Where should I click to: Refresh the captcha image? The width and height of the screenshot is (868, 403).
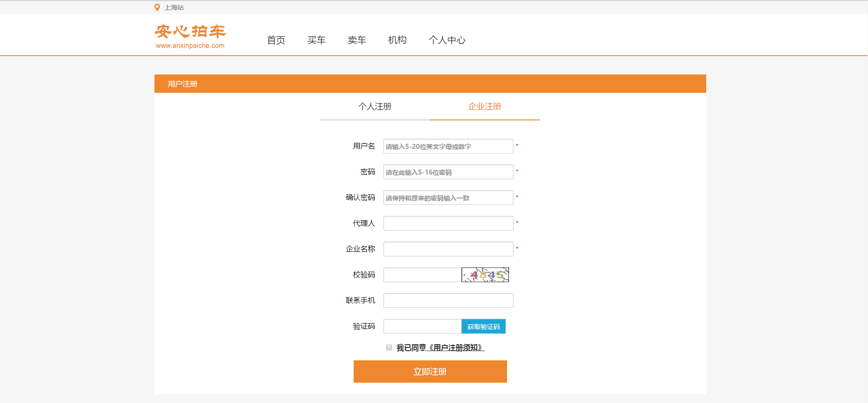pyautogui.click(x=485, y=275)
